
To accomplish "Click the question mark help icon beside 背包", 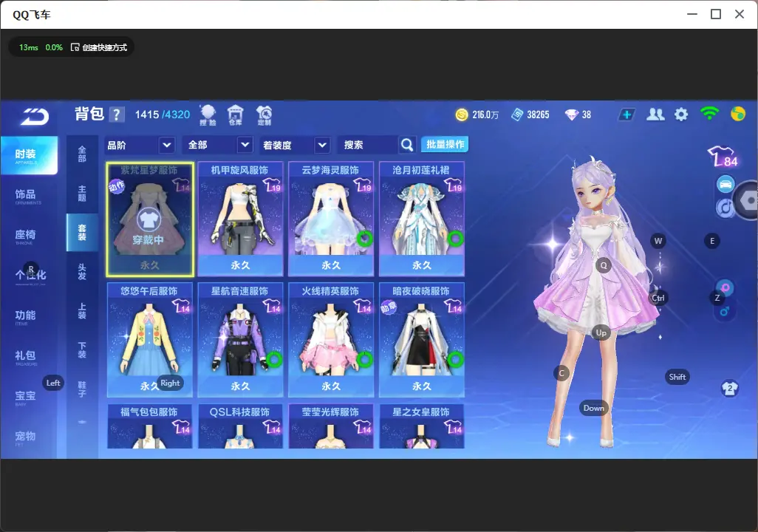I will [x=117, y=115].
